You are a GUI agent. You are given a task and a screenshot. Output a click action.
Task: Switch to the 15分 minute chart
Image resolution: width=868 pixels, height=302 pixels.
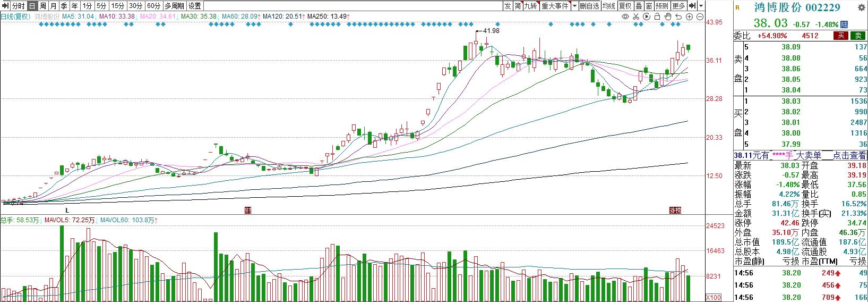pyautogui.click(x=118, y=6)
